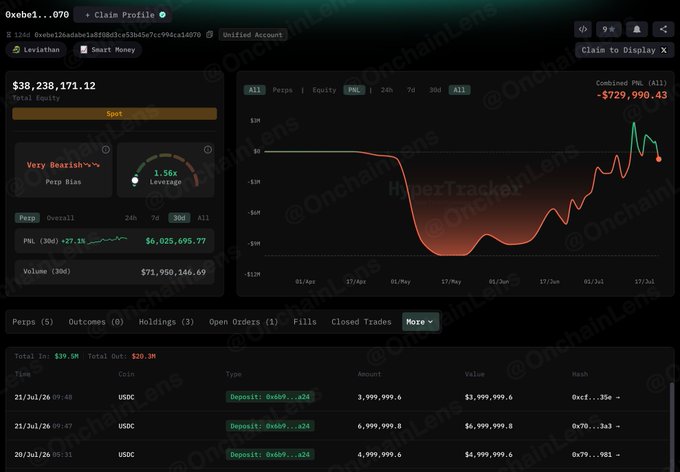The height and width of the screenshot is (472, 680).
Task: Open hash link 0xcf...35e
Action: 595,397
